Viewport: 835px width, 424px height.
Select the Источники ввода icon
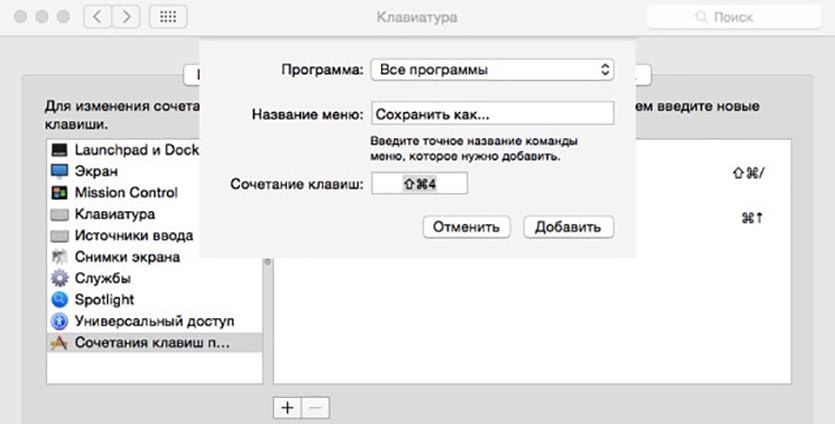click(59, 236)
